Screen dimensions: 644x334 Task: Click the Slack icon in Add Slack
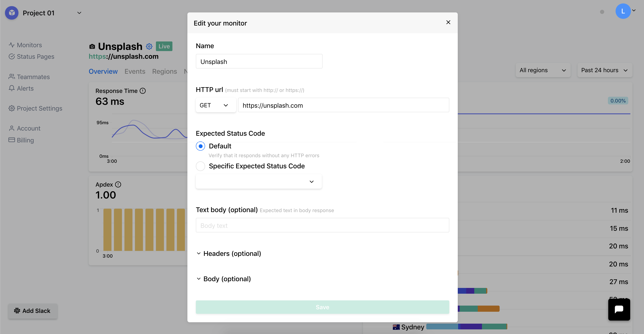[17, 311]
